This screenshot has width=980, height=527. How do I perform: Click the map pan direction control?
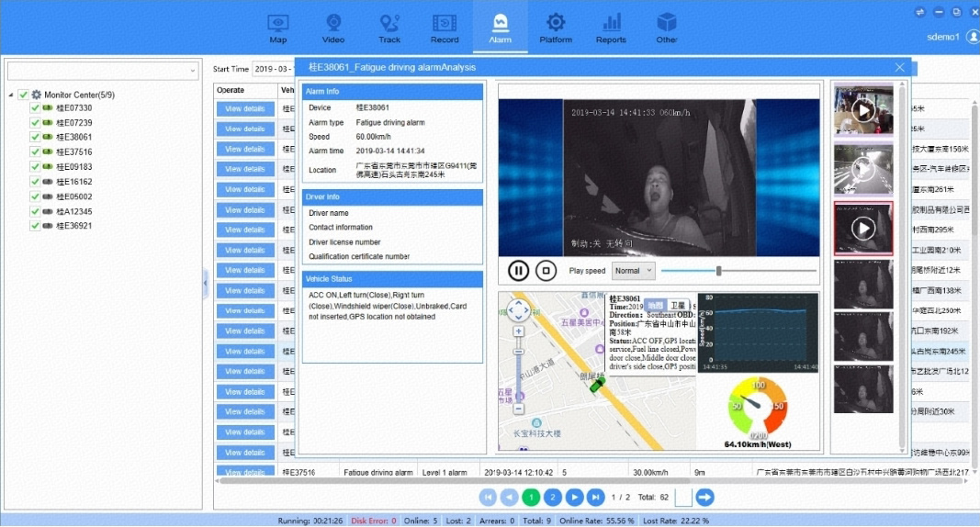pyautogui.click(x=518, y=310)
